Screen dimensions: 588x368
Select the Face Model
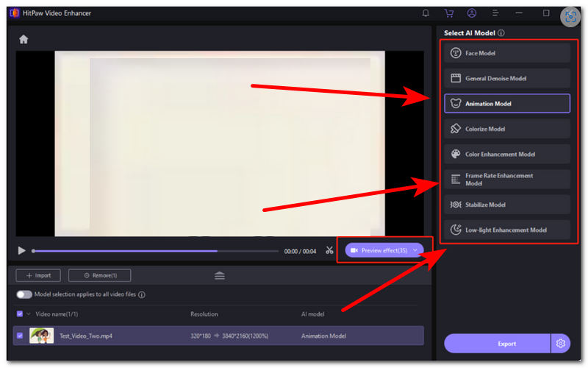click(x=507, y=53)
